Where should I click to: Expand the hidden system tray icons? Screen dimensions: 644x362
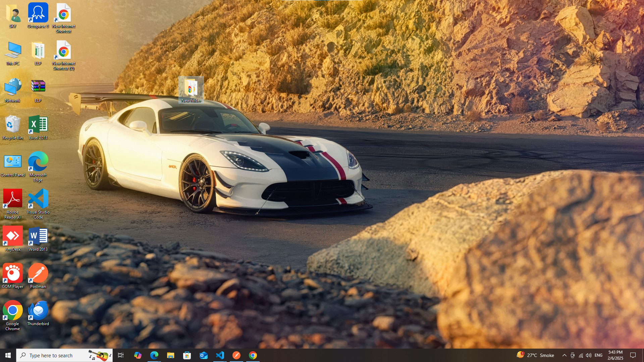564,355
